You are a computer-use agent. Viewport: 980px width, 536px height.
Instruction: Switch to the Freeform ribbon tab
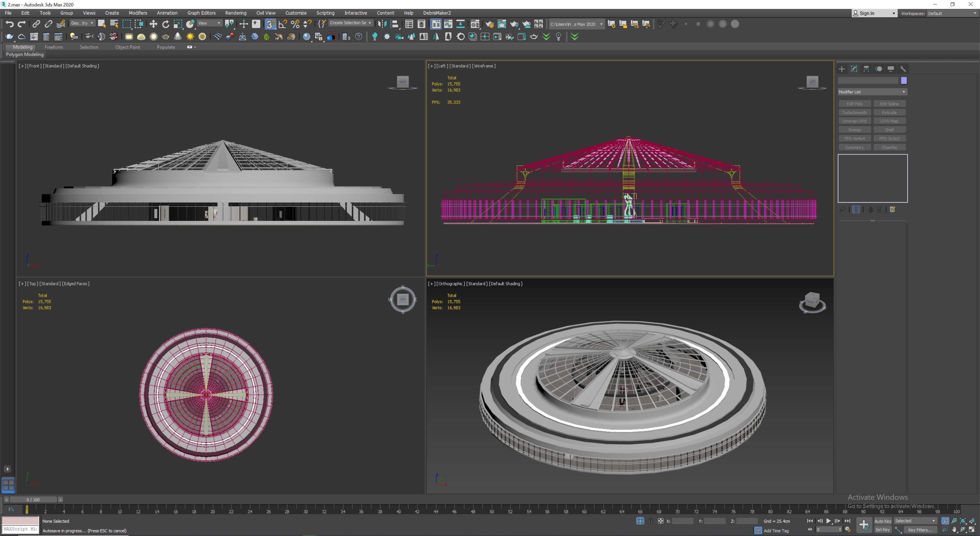[54, 47]
